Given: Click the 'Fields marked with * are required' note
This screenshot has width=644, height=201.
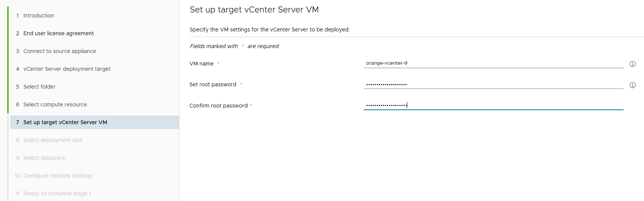Looking at the screenshot, I should point(234,46).
